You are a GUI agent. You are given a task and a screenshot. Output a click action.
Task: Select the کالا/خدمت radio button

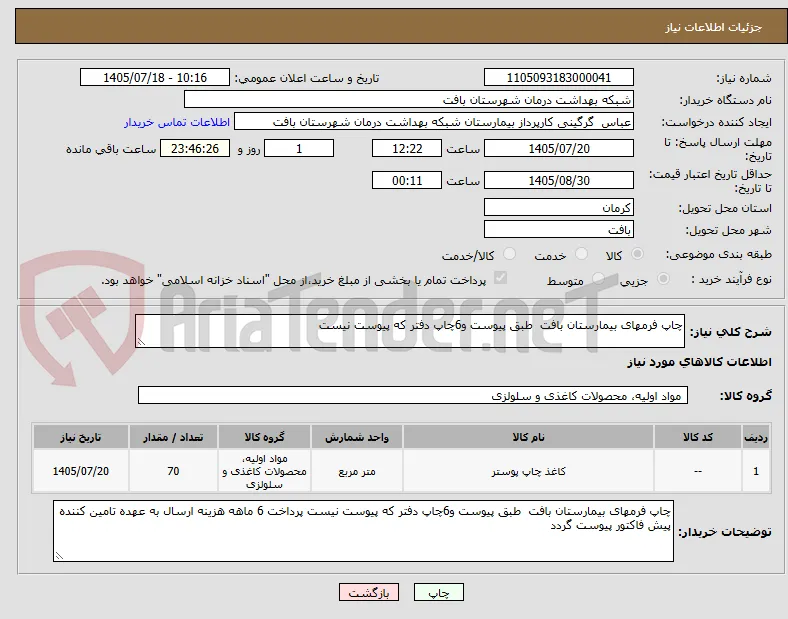pos(510,254)
